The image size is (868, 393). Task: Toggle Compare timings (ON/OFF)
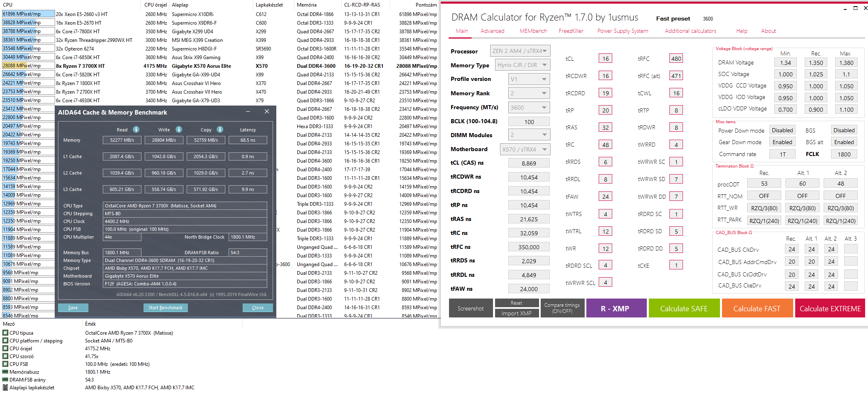click(562, 308)
